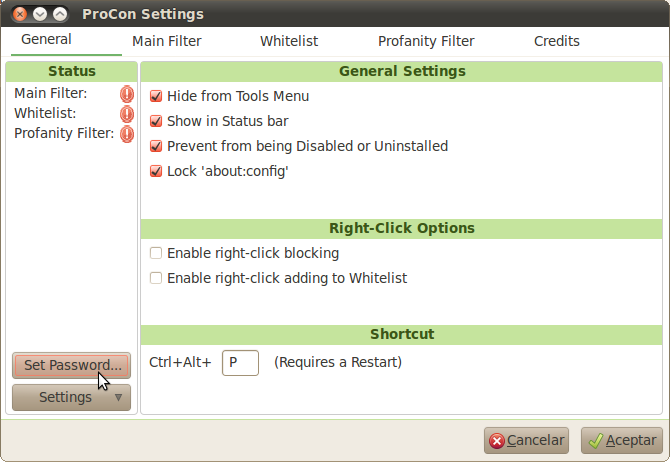Click the green checkmark icon on Aceptar
The height and width of the screenshot is (462, 670).
[595, 441]
